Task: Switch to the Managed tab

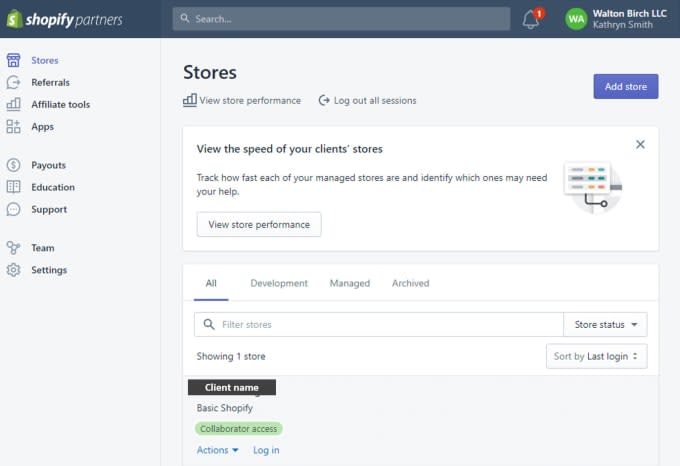Action: (x=350, y=283)
